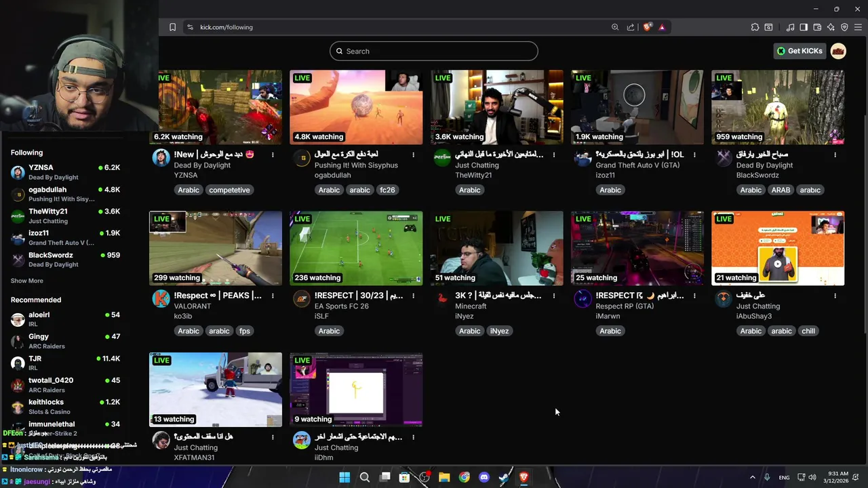The height and width of the screenshot is (488, 868).
Task: Select the fc26 tag on ogabdullah card
Action: (x=387, y=190)
